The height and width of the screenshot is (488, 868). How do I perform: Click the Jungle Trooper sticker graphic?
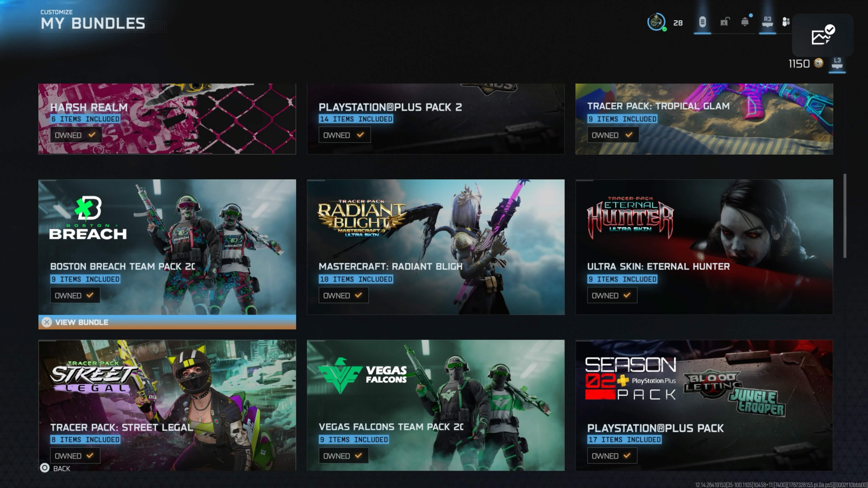(x=757, y=402)
